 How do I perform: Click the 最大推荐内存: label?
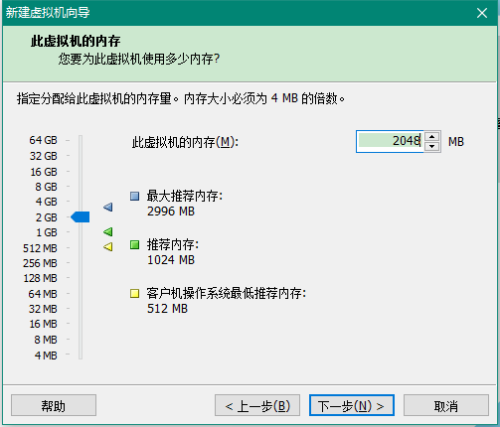[185, 196]
